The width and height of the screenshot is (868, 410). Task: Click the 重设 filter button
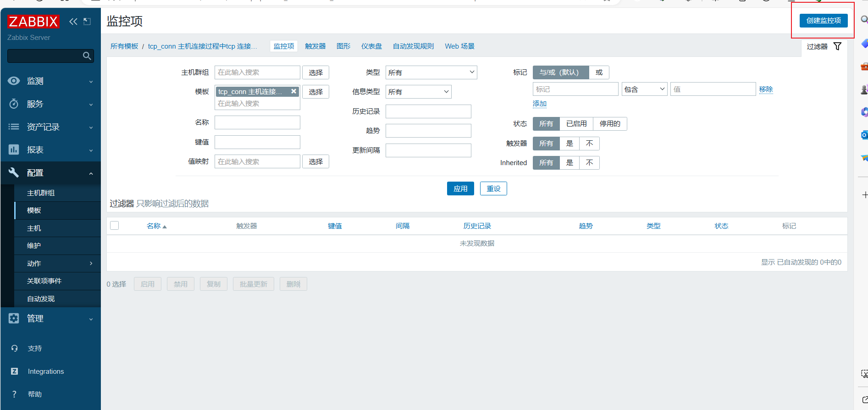click(x=493, y=188)
